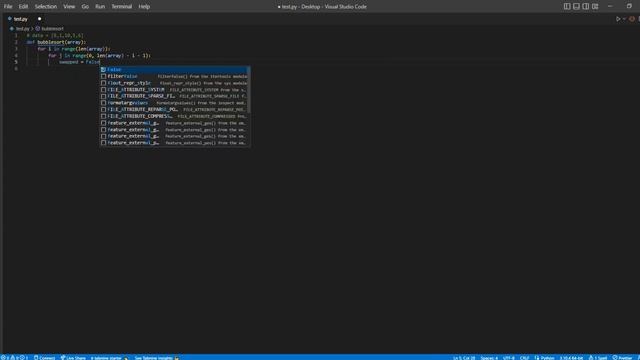Choose the formatargvalues suggestion
Image resolution: width=640 pixels, height=360 pixels.
pyautogui.click(x=174, y=103)
